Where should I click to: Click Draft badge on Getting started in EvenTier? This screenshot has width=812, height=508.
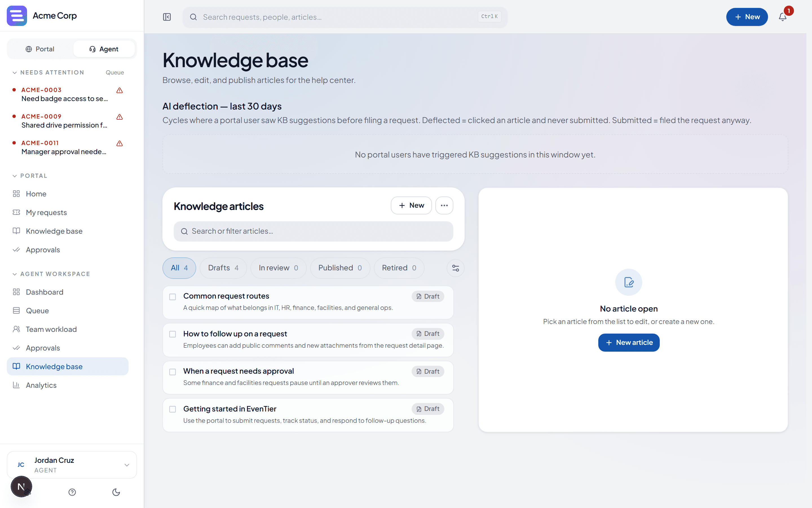[x=428, y=409]
